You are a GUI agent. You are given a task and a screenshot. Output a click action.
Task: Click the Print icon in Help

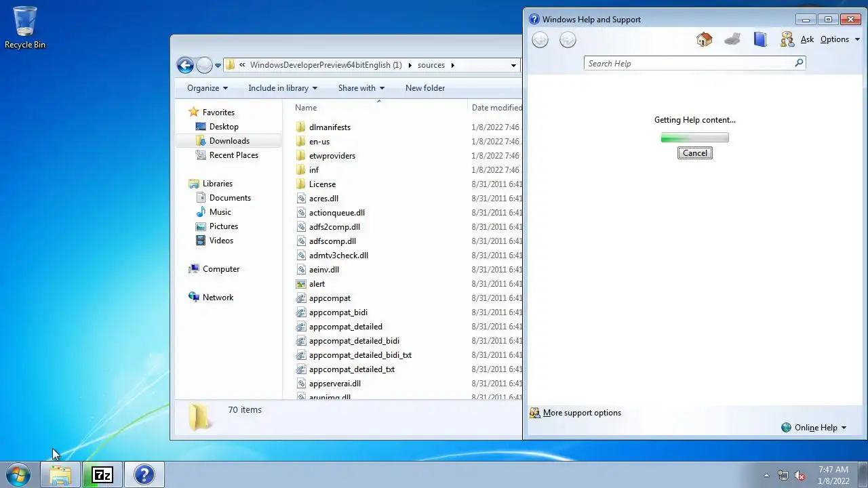point(732,39)
